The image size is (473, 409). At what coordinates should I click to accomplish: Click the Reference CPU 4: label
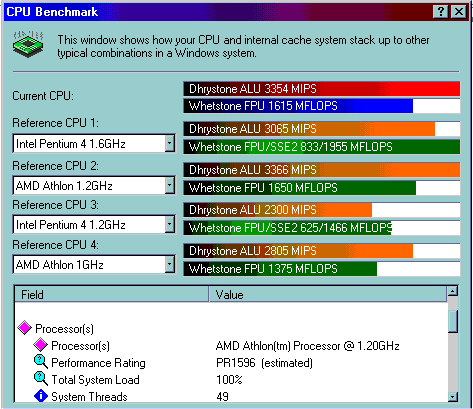(56, 245)
